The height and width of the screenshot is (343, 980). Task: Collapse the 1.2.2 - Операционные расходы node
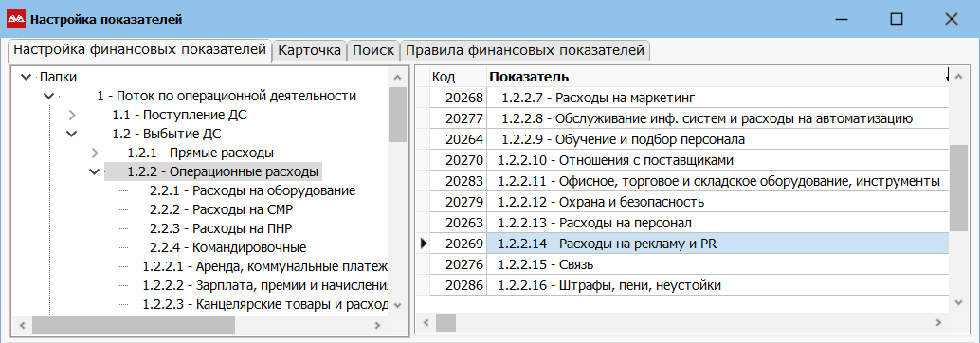(x=95, y=171)
